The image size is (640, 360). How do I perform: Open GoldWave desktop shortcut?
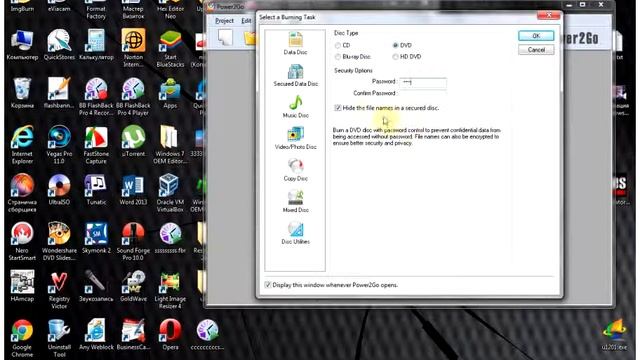pos(133,286)
